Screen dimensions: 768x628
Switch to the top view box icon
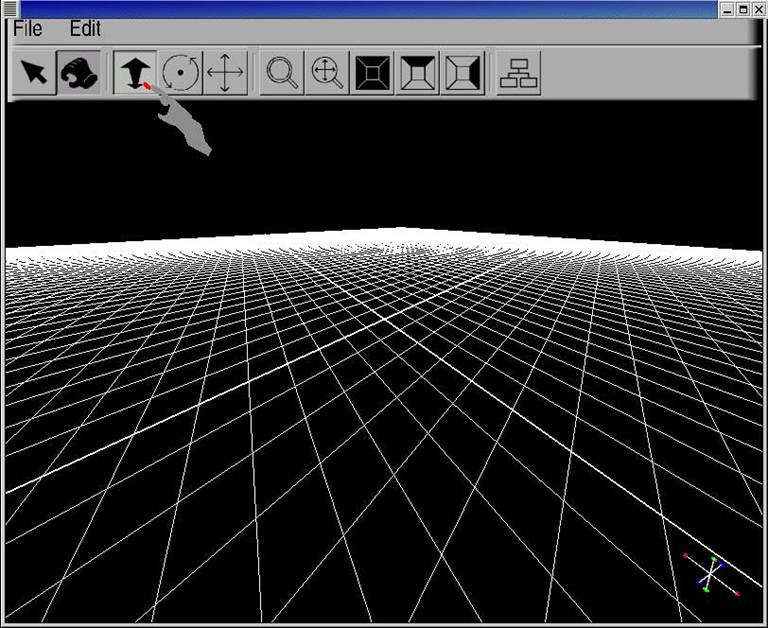[x=417, y=72]
